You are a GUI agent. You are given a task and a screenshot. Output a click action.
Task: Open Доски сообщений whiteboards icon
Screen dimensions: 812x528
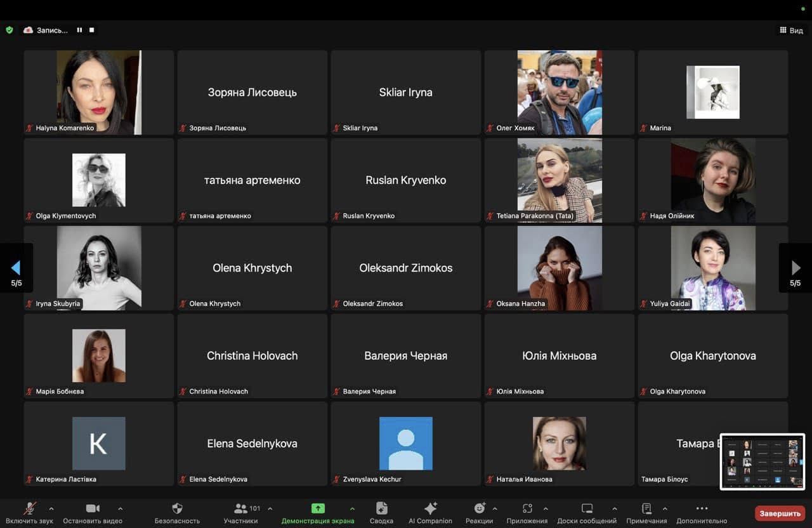point(587,509)
